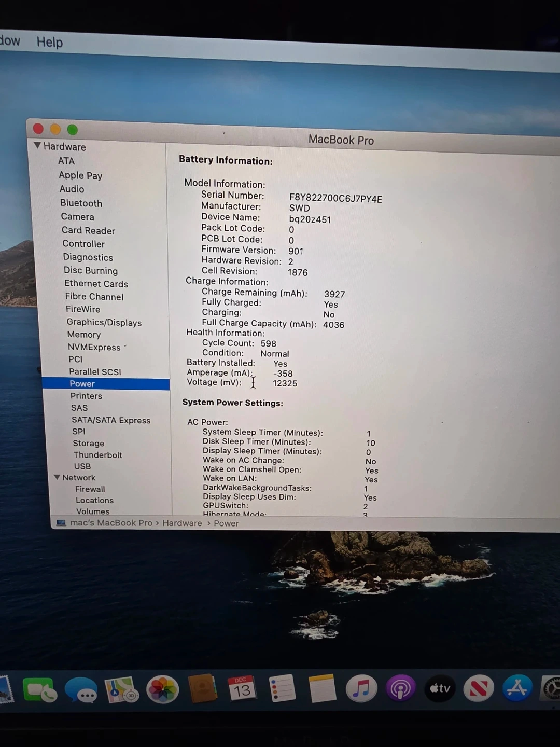Open Calendar showing date 13

pos(242,688)
